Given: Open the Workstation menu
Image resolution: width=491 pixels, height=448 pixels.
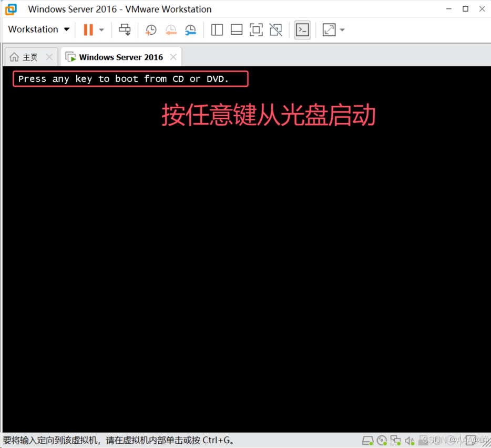Looking at the screenshot, I should click(x=38, y=29).
